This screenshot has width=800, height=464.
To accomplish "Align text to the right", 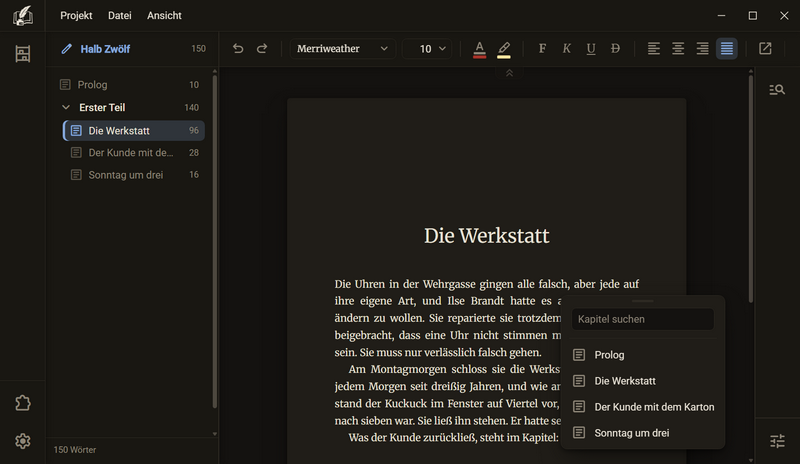I will point(703,48).
